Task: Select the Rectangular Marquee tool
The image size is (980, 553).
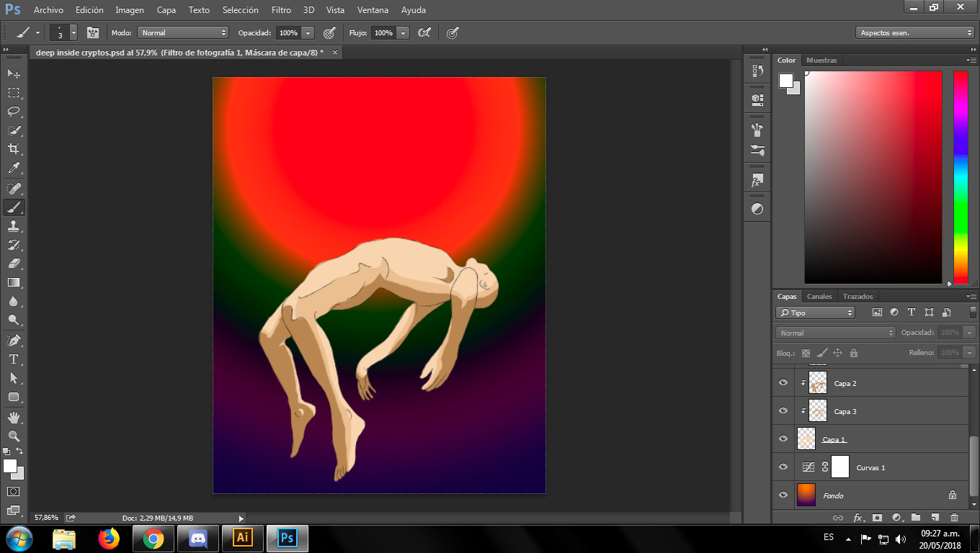Action: point(14,92)
